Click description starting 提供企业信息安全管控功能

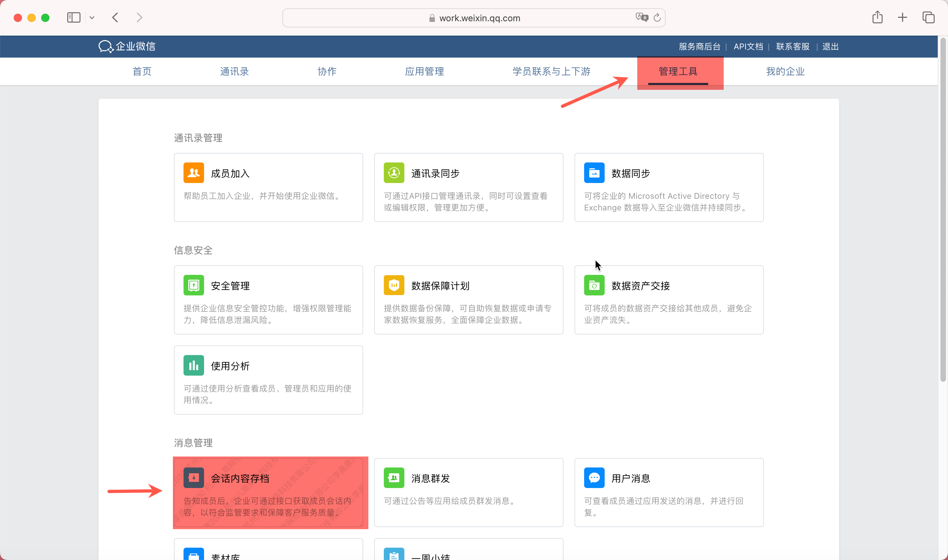tap(267, 314)
